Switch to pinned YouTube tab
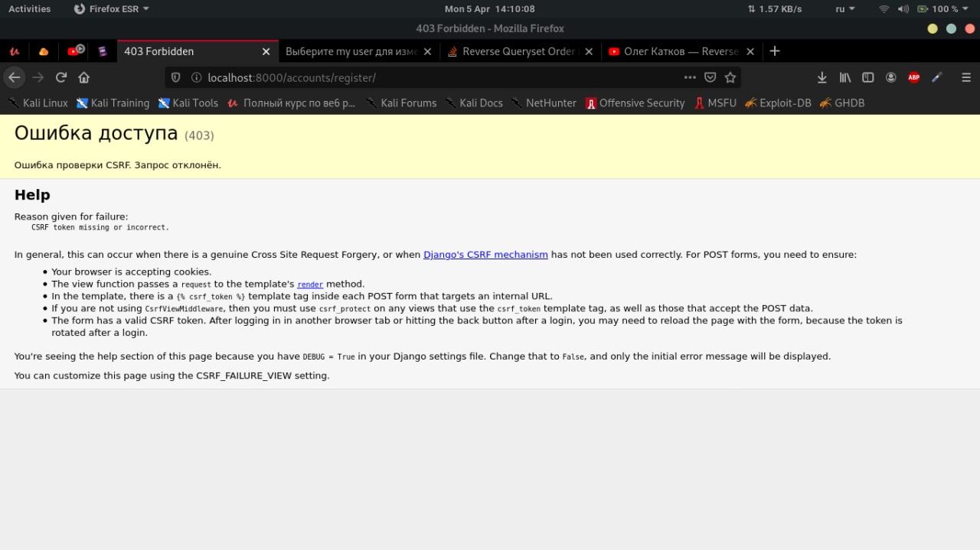This screenshot has width=980, height=550. 75,51
